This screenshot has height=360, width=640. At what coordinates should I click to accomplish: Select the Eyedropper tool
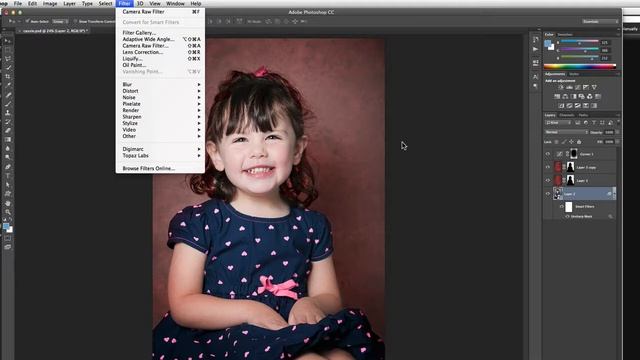8,86
